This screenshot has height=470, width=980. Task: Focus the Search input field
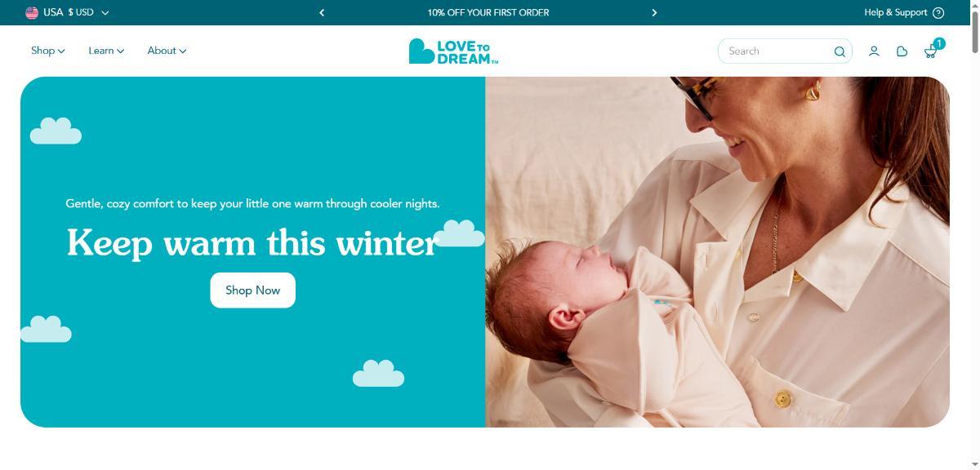click(x=777, y=51)
